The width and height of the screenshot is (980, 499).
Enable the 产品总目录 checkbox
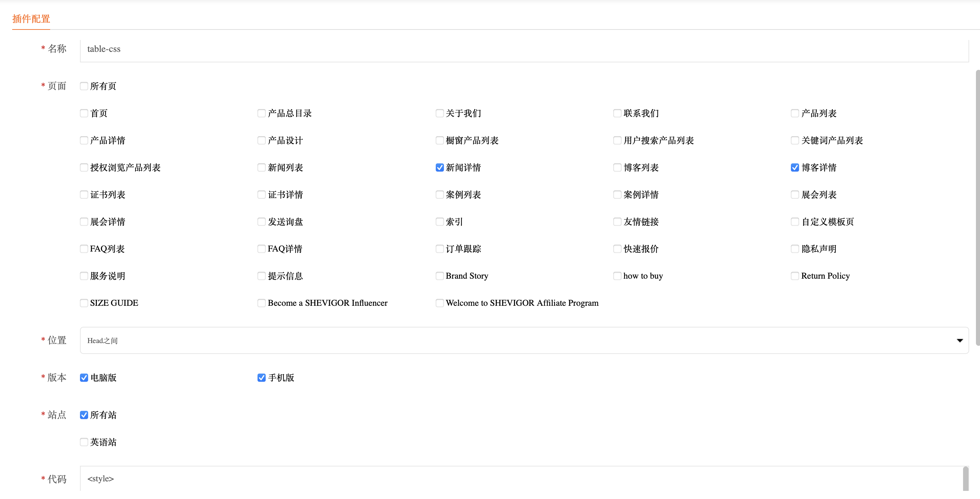coord(262,113)
